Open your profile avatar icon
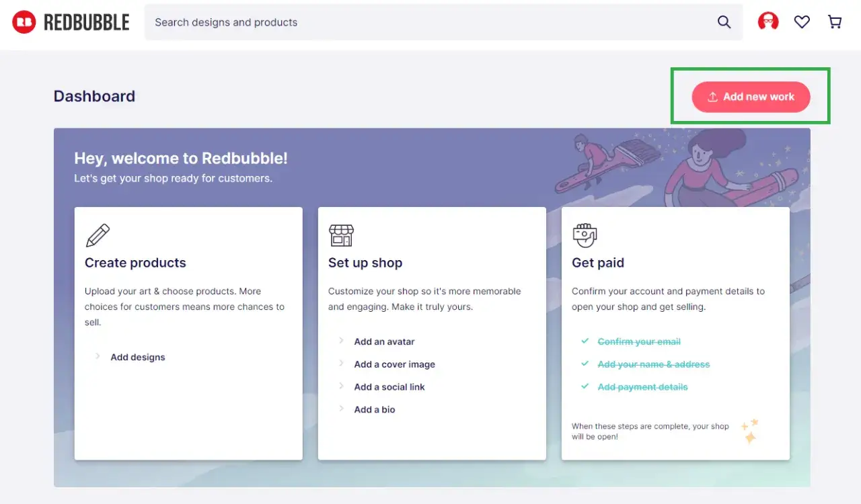861x504 pixels. (768, 21)
